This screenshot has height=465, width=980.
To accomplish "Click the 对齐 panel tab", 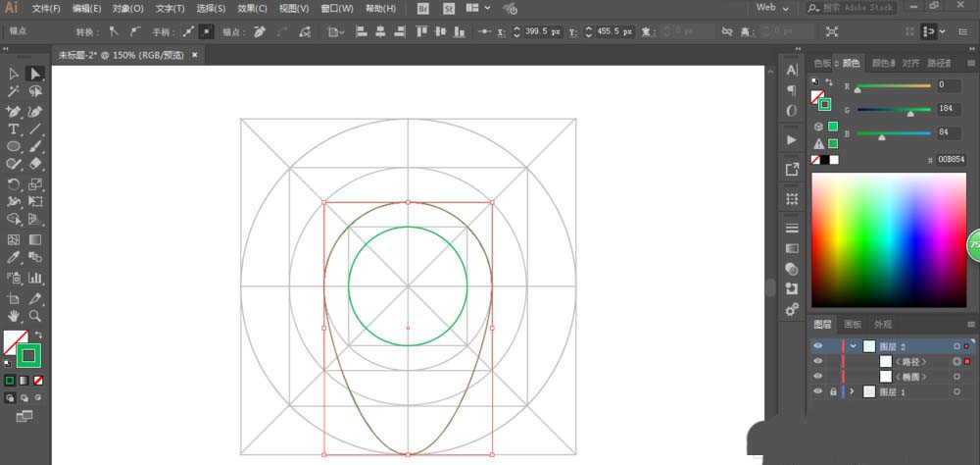I will [910, 63].
